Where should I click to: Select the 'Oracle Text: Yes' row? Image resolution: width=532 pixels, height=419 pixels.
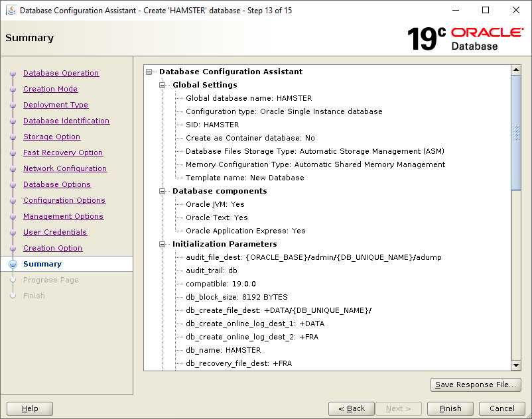217,217
